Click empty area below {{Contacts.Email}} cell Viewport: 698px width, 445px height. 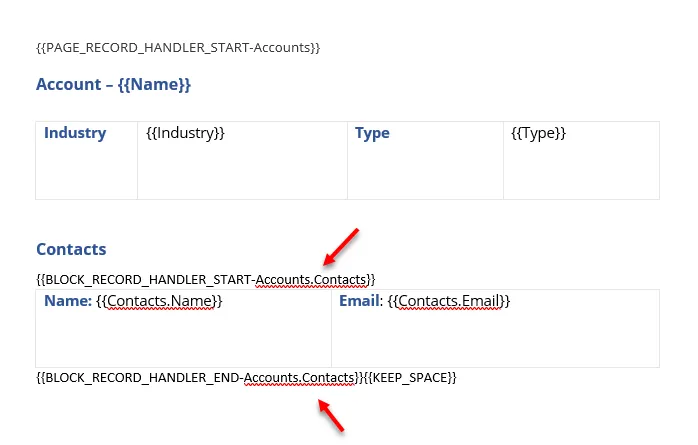click(495, 340)
